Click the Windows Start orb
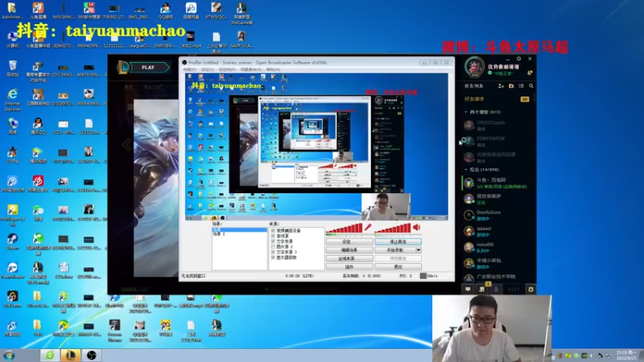This screenshot has width=644, height=362. click(9, 356)
